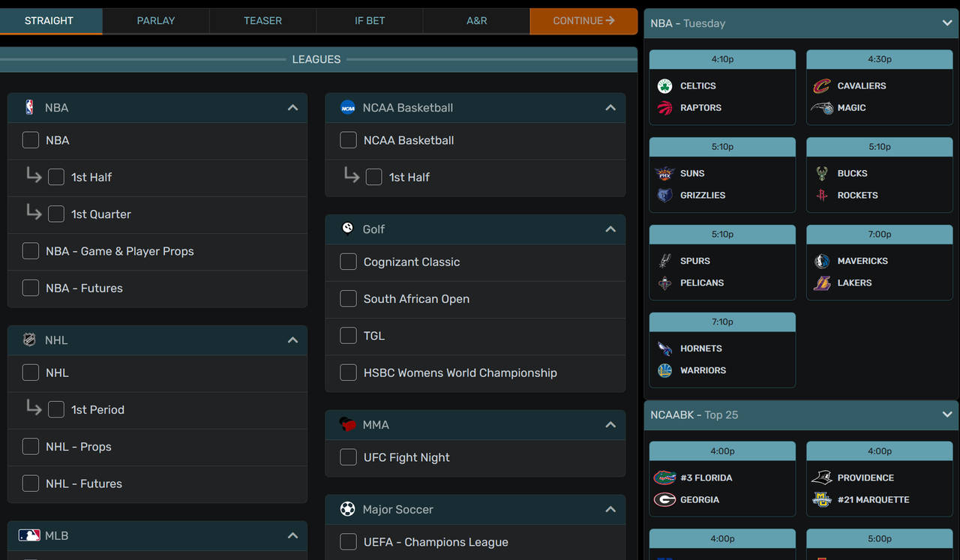This screenshot has height=560, width=960.
Task: Click the Florida Gators logo
Action: pos(664,478)
